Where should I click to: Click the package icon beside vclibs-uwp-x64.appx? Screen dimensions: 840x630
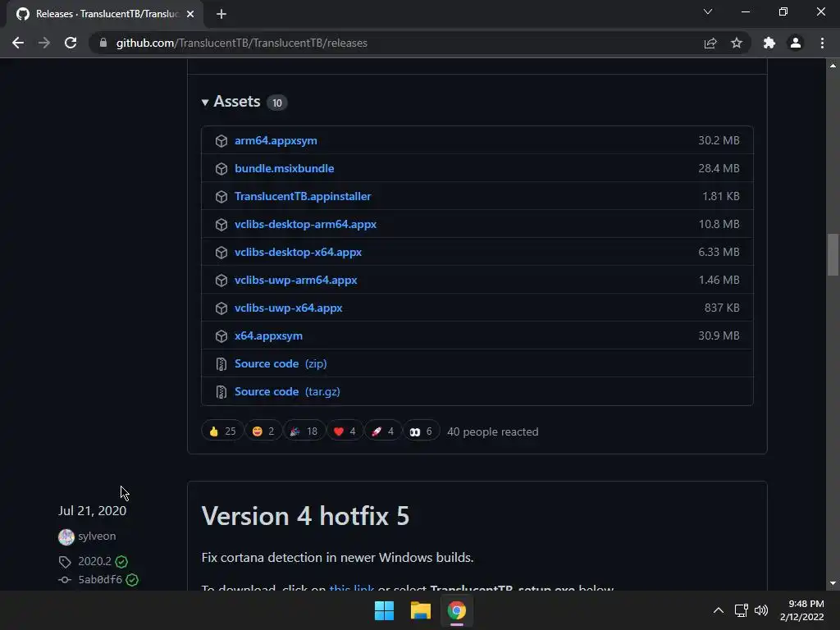221,308
